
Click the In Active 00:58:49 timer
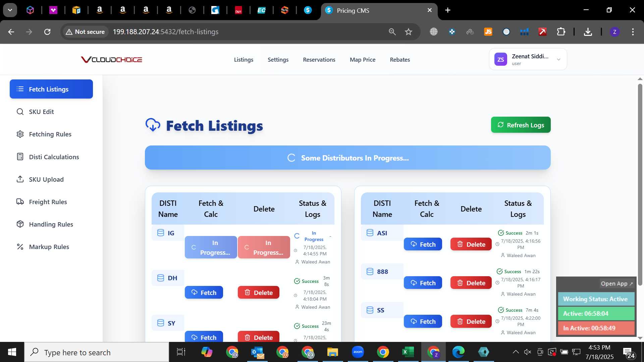(596, 328)
